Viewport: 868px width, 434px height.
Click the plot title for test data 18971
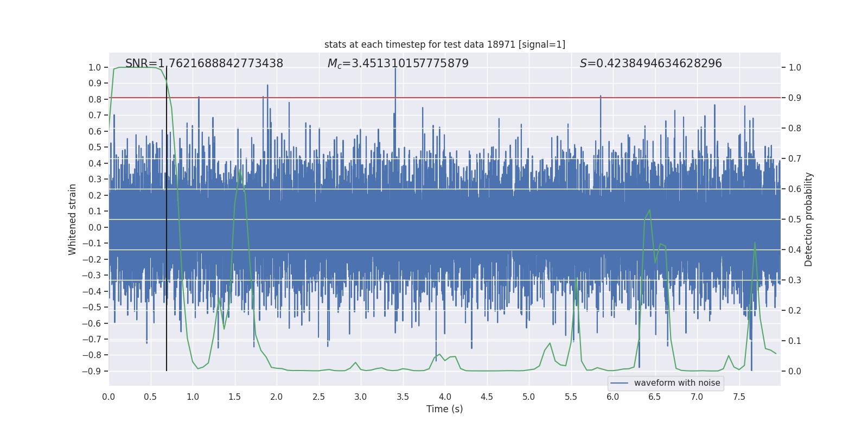tap(444, 44)
